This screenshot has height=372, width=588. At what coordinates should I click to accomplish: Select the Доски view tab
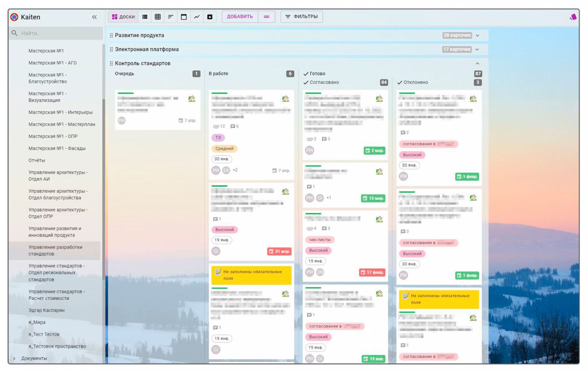coord(123,17)
